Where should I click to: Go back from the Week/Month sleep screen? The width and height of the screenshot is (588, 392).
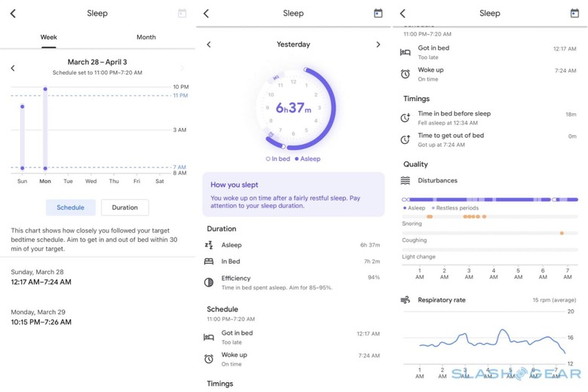(x=13, y=14)
